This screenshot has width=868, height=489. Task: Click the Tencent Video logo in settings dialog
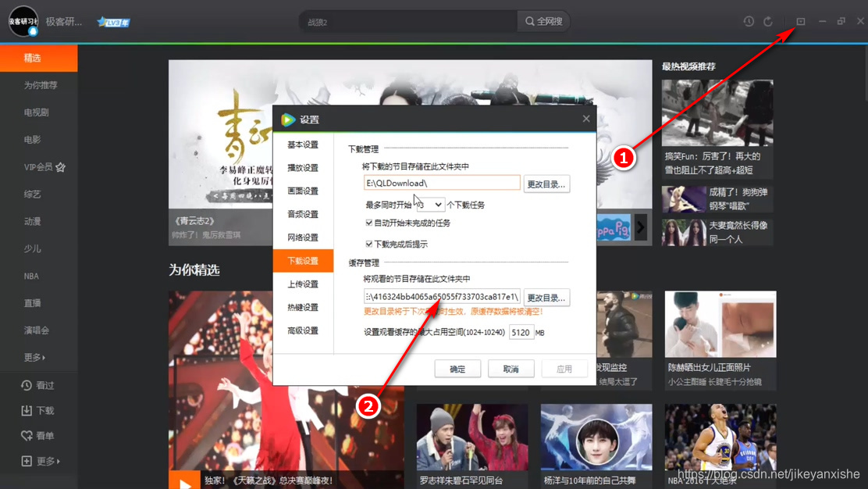pyautogui.click(x=287, y=120)
